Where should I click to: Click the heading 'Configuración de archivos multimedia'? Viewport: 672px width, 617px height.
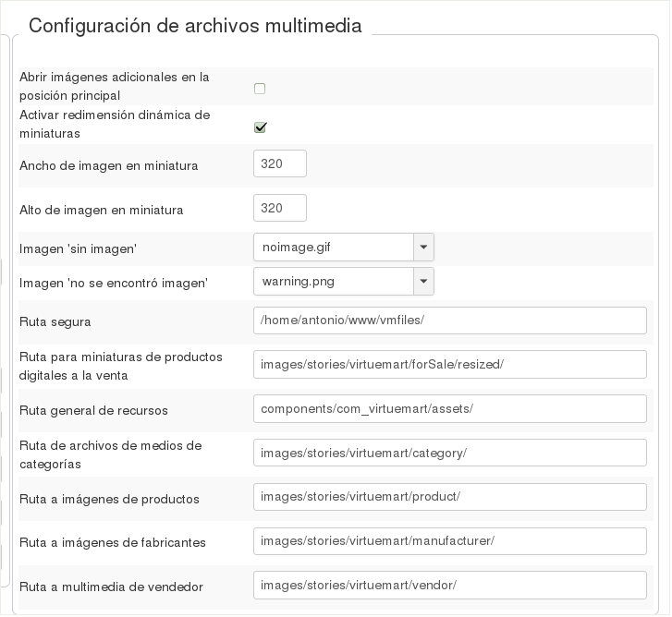tap(195, 26)
